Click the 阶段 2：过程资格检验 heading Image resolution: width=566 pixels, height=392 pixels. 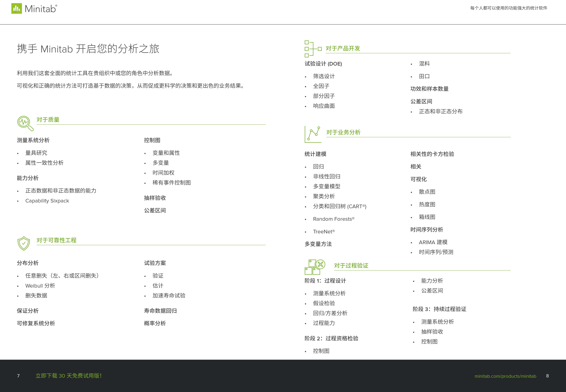tap(331, 338)
